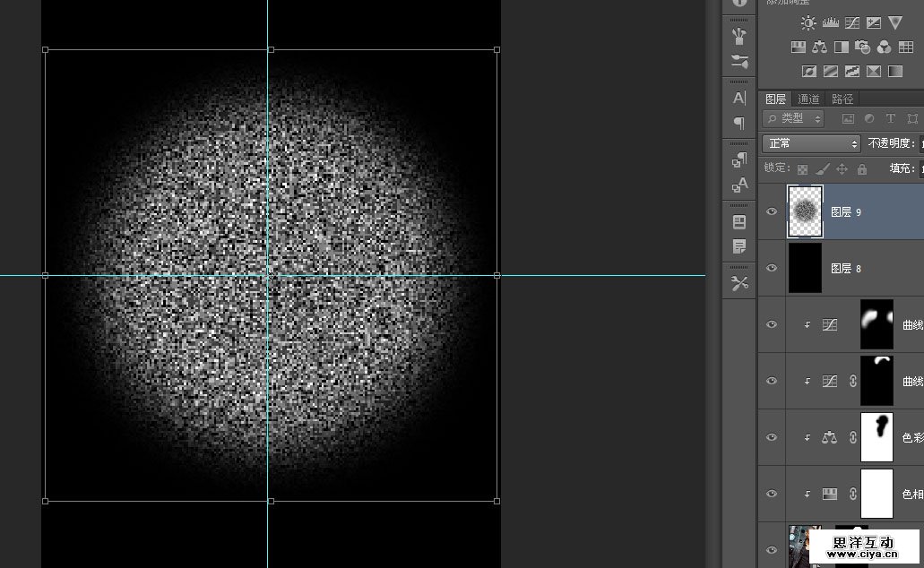Add a Brightness/Contrast adjustment
This screenshot has width=924, height=568.
click(x=808, y=23)
